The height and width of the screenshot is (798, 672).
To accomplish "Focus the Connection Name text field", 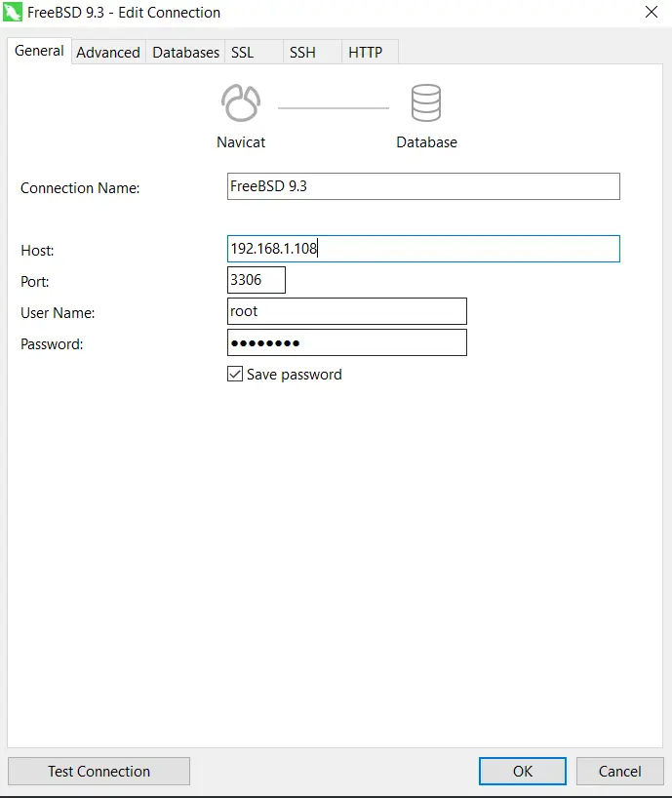I will point(423,186).
